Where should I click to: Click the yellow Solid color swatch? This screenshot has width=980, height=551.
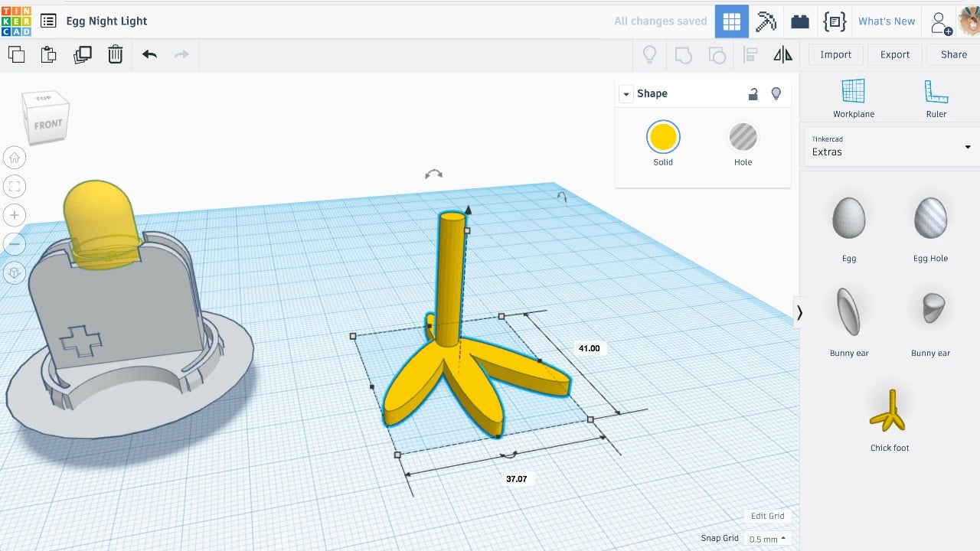point(662,138)
